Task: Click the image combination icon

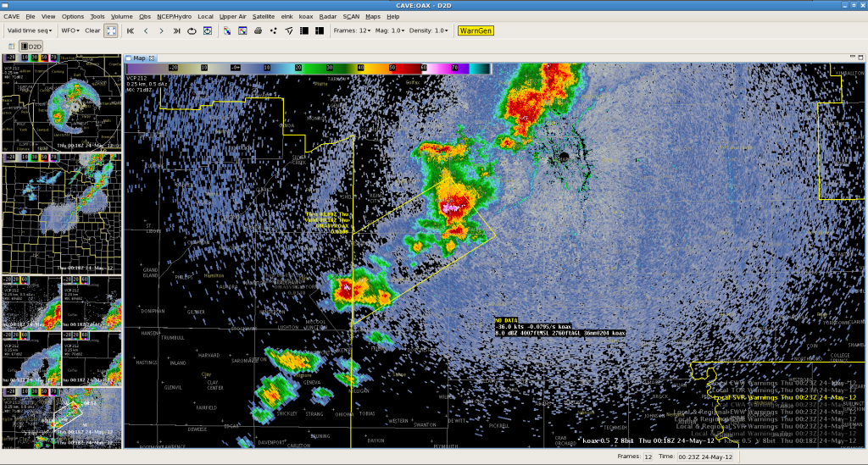Action: point(227,30)
